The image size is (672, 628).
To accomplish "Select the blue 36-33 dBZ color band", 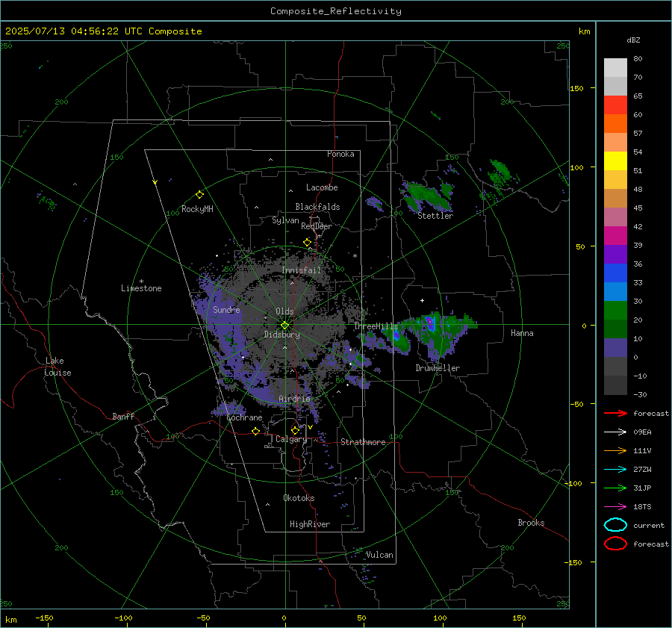I will [615, 273].
